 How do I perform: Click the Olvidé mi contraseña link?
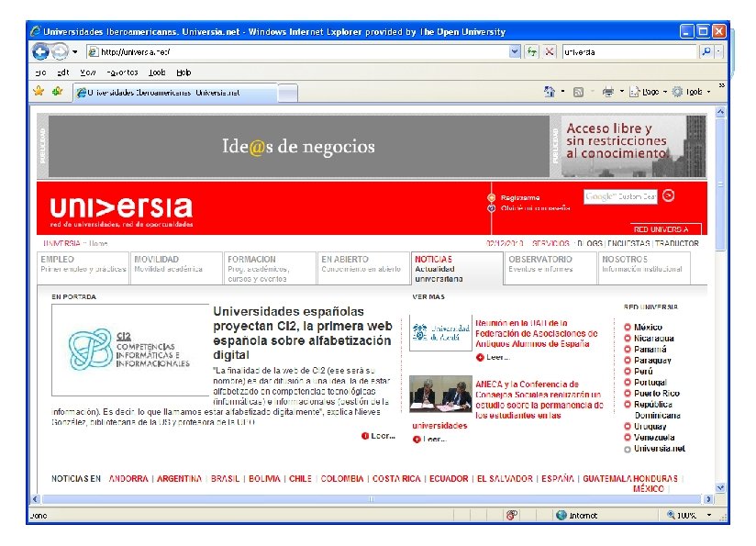coord(535,208)
